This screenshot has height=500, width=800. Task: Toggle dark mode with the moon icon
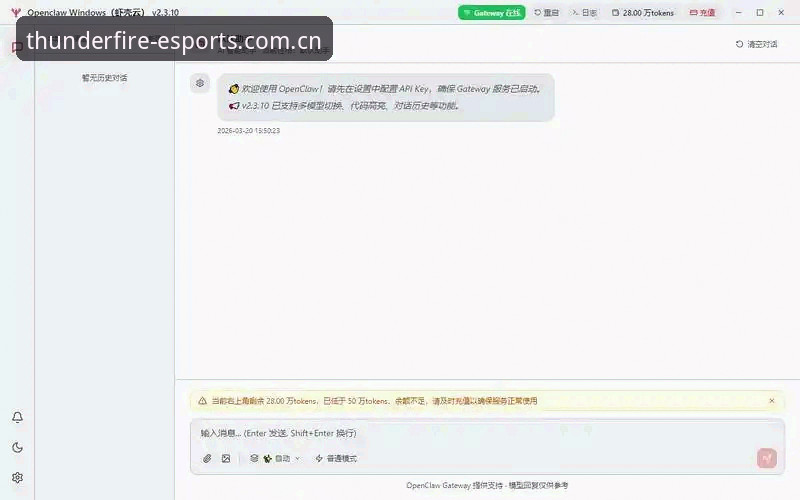click(17, 447)
